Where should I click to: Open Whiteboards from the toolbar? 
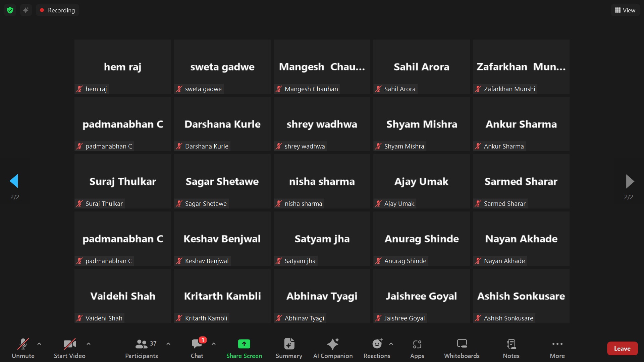(x=462, y=348)
